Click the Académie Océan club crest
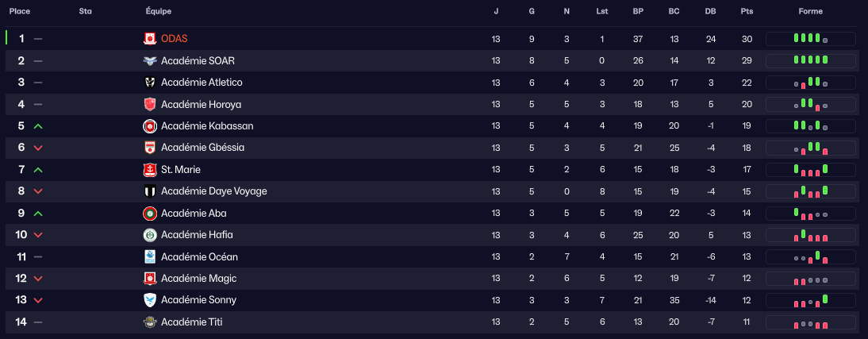 tap(149, 256)
